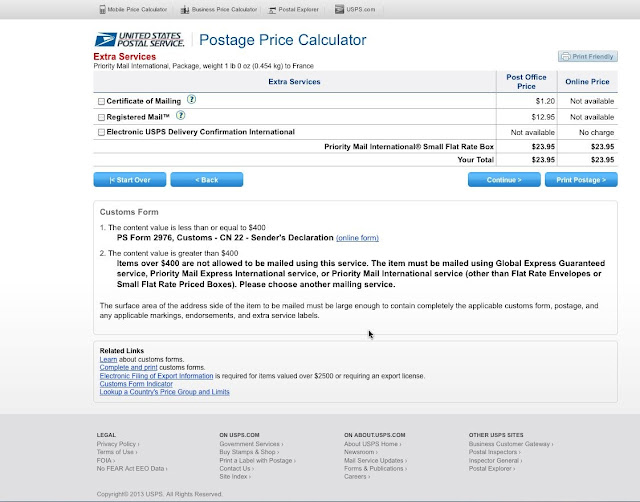Image resolution: width=640 pixels, height=502 pixels.
Task: Click the Business Price Calculator text link
Action: click(224, 9)
